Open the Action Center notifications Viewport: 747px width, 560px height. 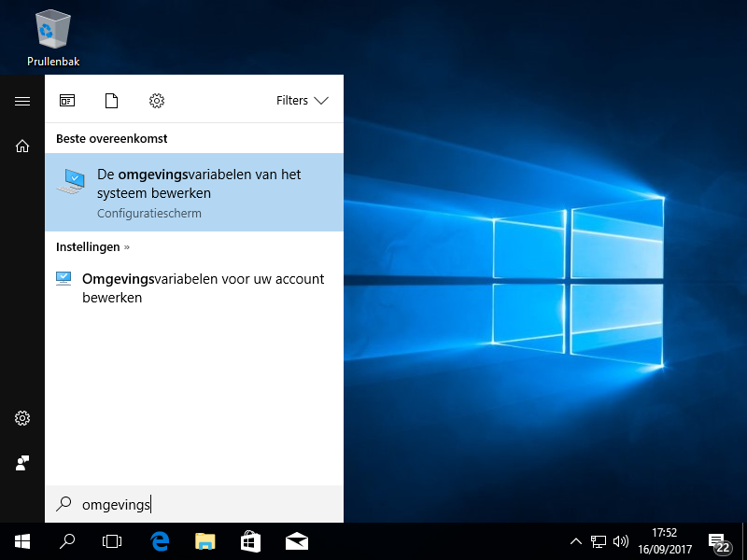coord(719,542)
